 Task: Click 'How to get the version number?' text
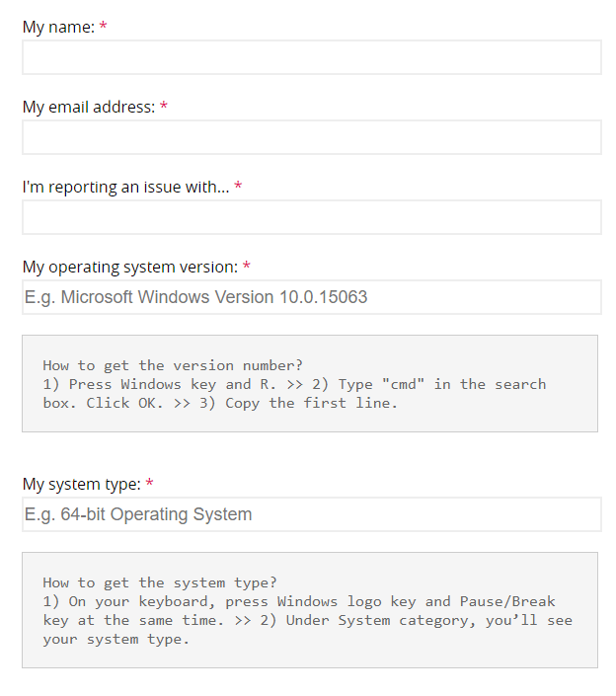173,365
